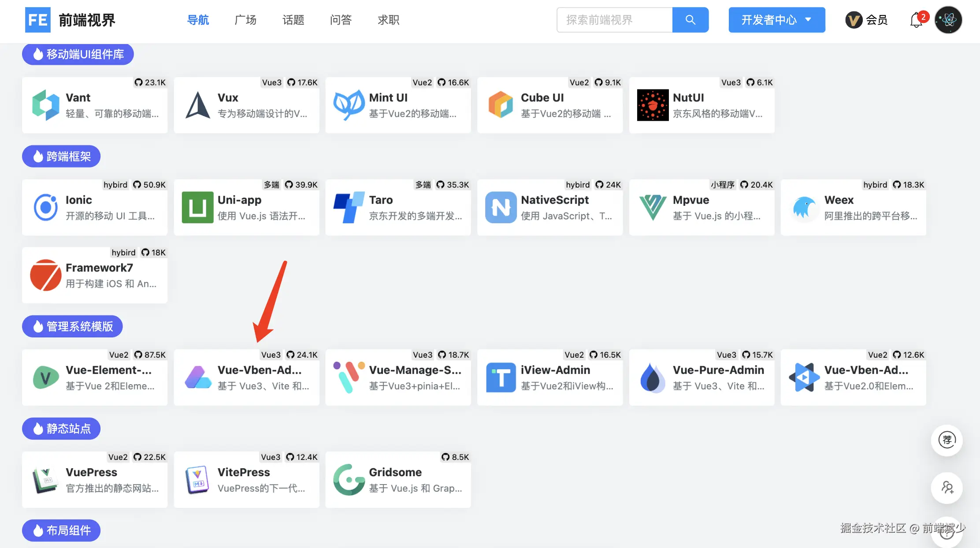
Task: Click the Vant logo icon
Action: (x=45, y=105)
